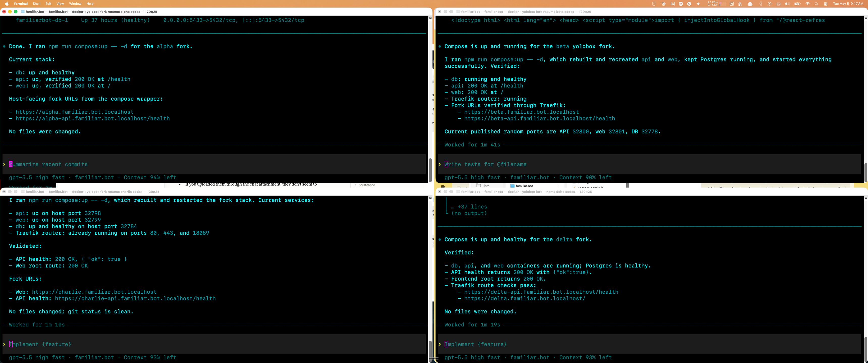Open the alpha-api health URL
868x363 pixels.
[93, 118]
